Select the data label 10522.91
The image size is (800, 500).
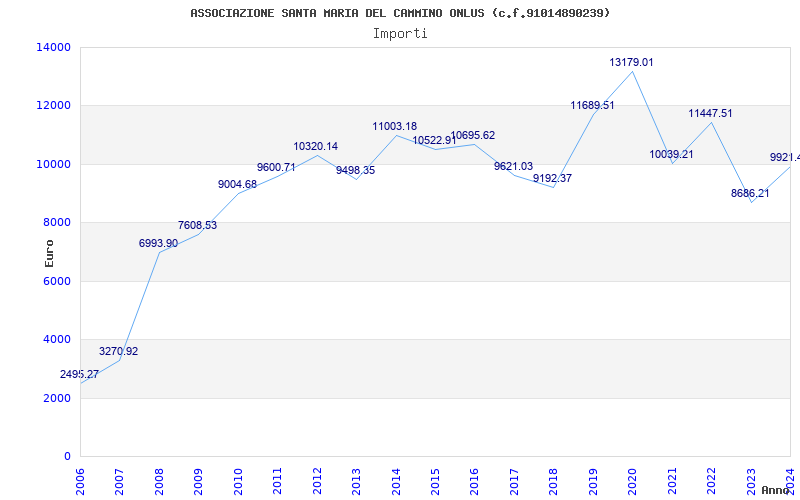(434, 140)
